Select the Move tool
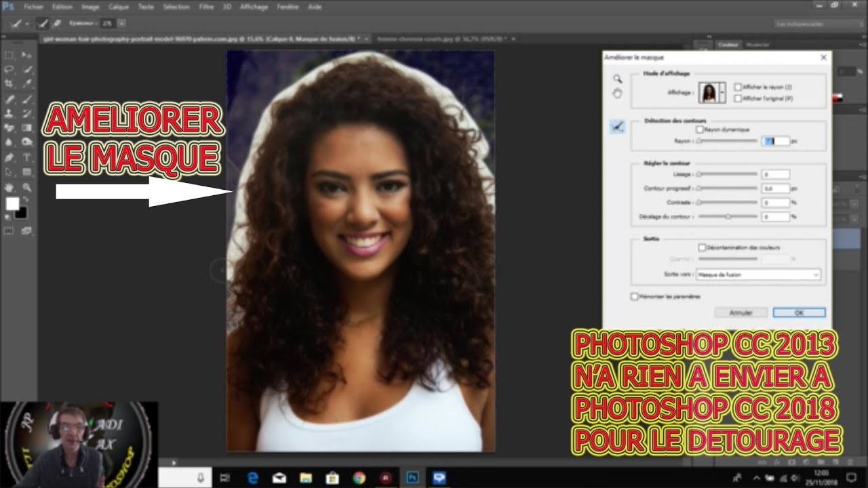Viewport: 868px width, 488px height. (27, 55)
